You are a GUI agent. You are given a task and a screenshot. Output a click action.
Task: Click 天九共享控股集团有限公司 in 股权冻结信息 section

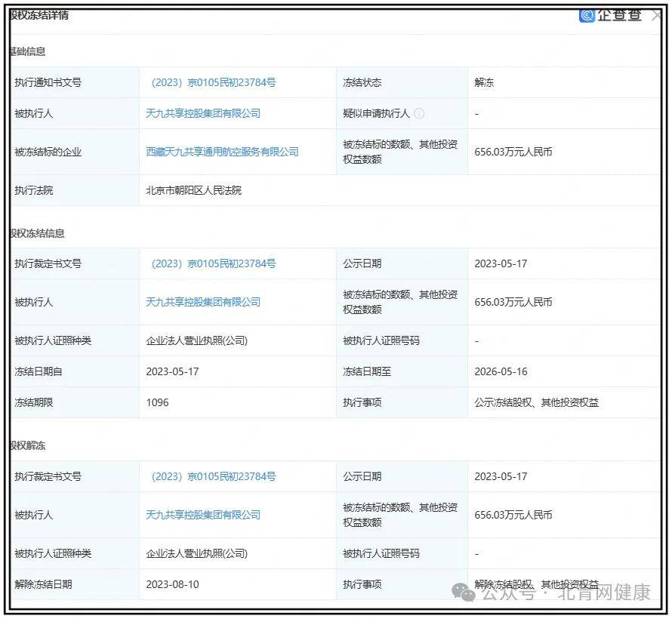pyautogui.click(x=205, y=302)
